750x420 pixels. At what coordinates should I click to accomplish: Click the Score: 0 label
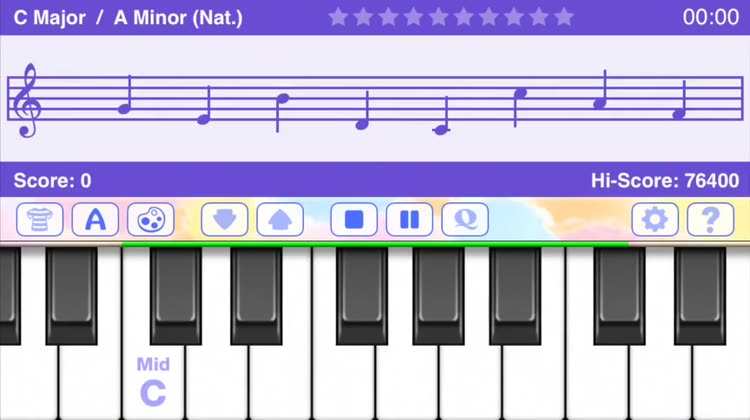tap(53, 180)
